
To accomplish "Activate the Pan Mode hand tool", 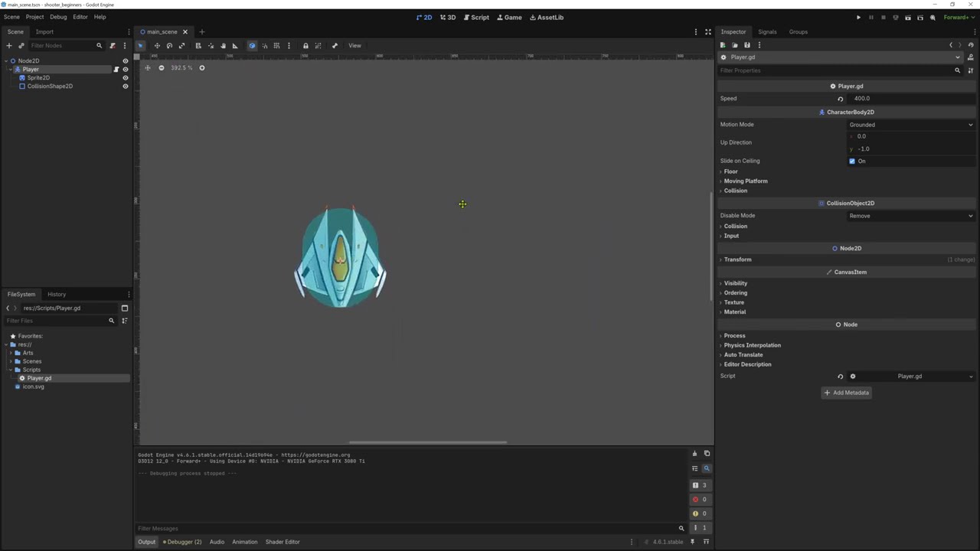I will tap(223, 46).
